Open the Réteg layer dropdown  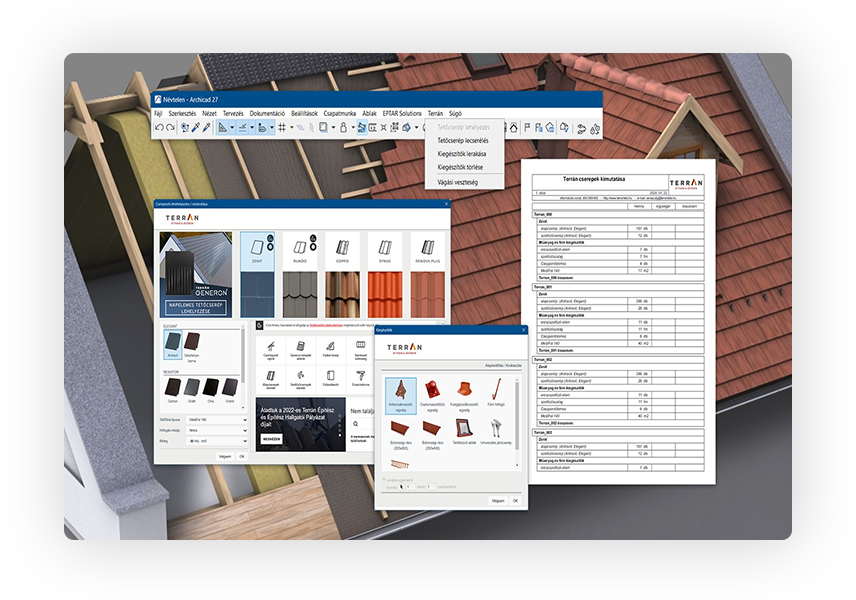click(x=217, y=441)
